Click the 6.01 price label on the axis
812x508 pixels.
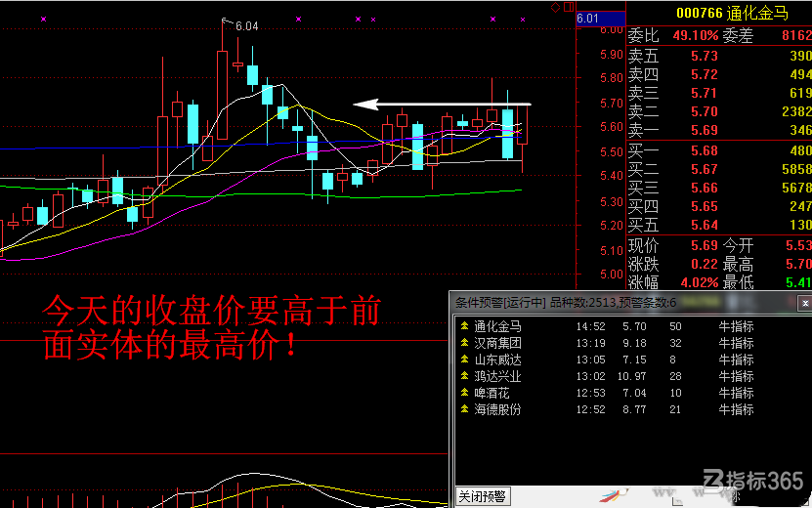click(600, 19)
